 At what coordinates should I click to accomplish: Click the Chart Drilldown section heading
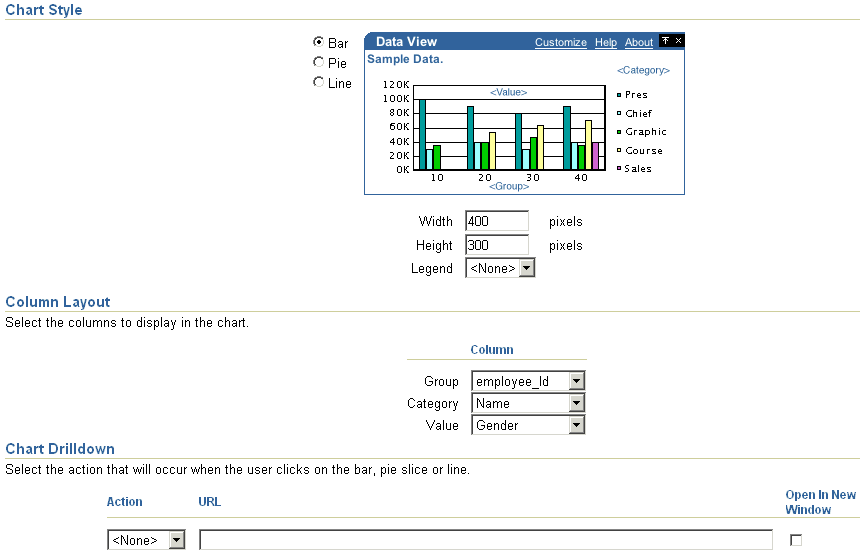click(60, 449)
